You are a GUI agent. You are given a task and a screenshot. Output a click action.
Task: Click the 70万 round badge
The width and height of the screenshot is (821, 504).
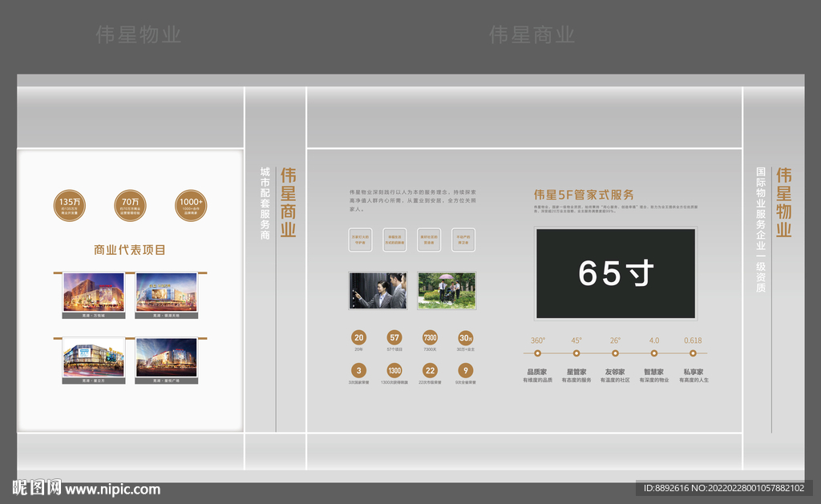pos(131,206)
